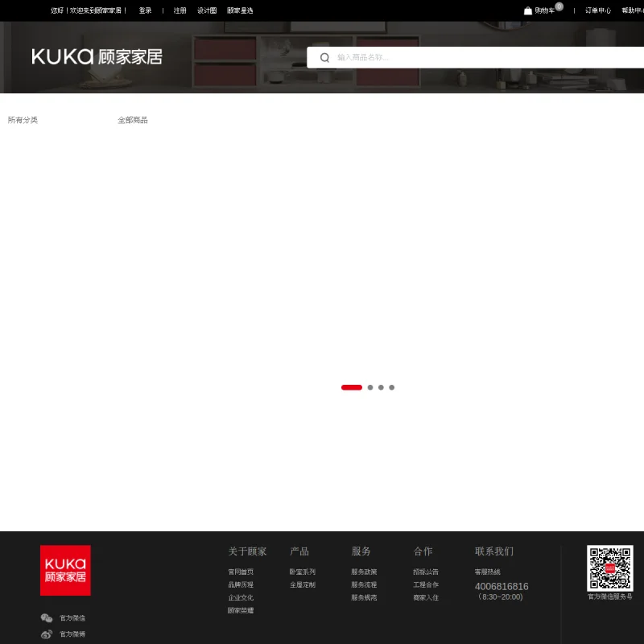Select the active red carousel indicator
This screenshot has height=644, width=644.
[352, 387]
